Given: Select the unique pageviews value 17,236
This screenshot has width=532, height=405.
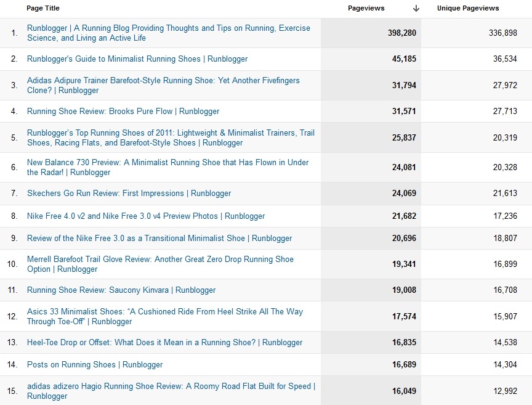Looking at the screenshot, I should (505, 216).
